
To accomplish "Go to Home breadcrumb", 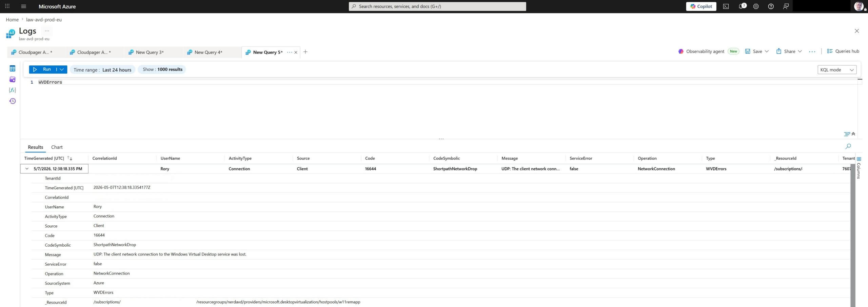I will 12,20.
